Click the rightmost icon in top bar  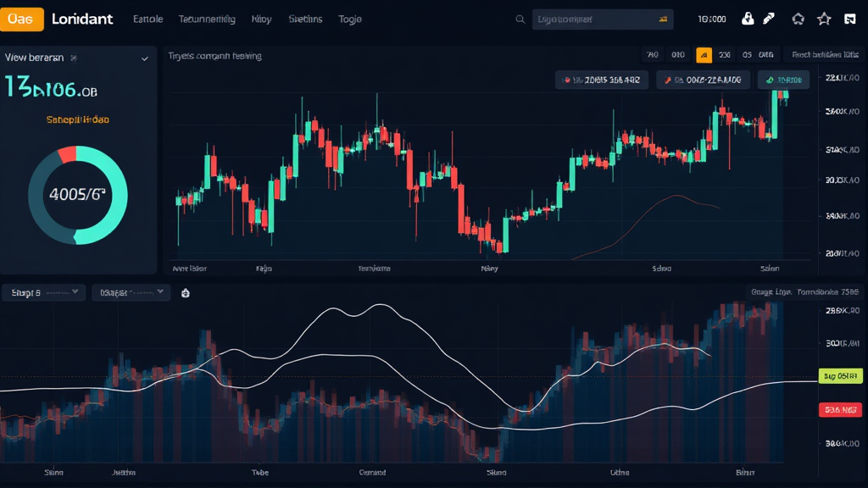850,19
